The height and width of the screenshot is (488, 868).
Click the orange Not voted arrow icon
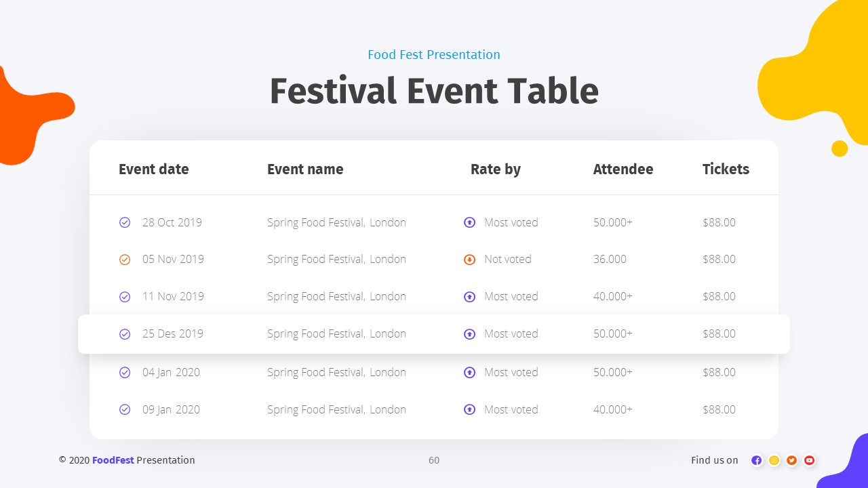(469, 259)
